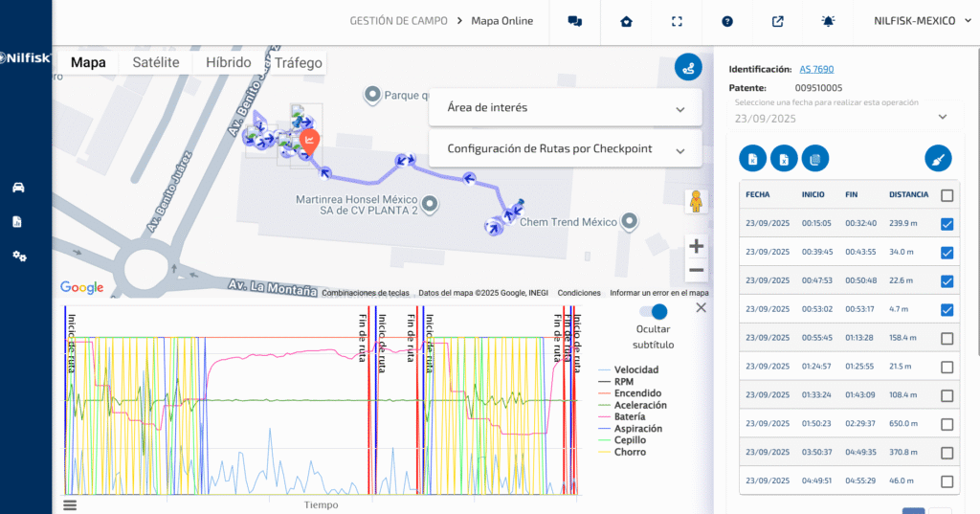Check the 00:55:45 route row checkbox
The width and height of the screenshot is (980, 514).
click(x=947, y=338)
